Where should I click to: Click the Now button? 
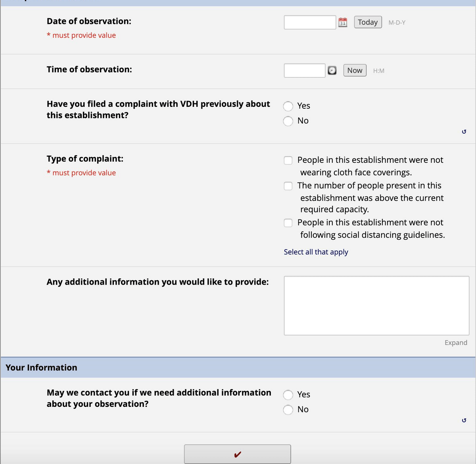click(355, 70)
